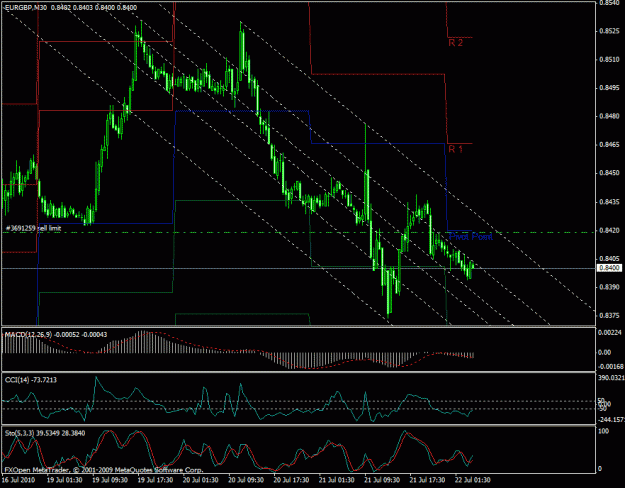Select the R 1 resistance label
Viewport: 625px width, 488px height.
(456, 149)
